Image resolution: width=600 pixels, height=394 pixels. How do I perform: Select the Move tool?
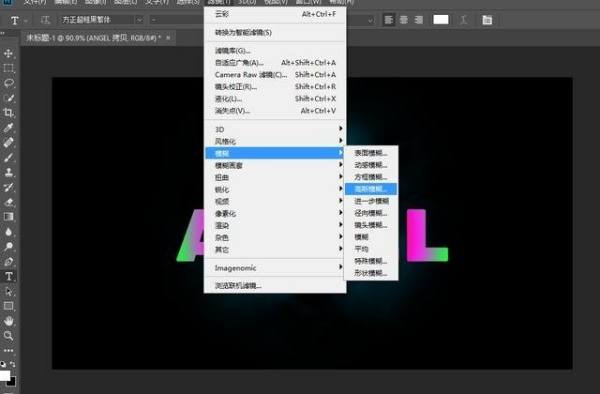(8, 53)
